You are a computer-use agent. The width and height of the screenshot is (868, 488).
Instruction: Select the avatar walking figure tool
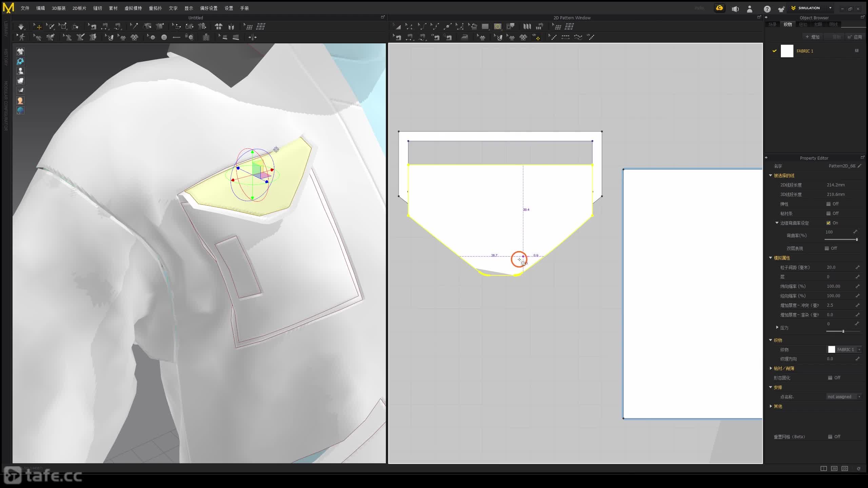[x=21, y=37]
